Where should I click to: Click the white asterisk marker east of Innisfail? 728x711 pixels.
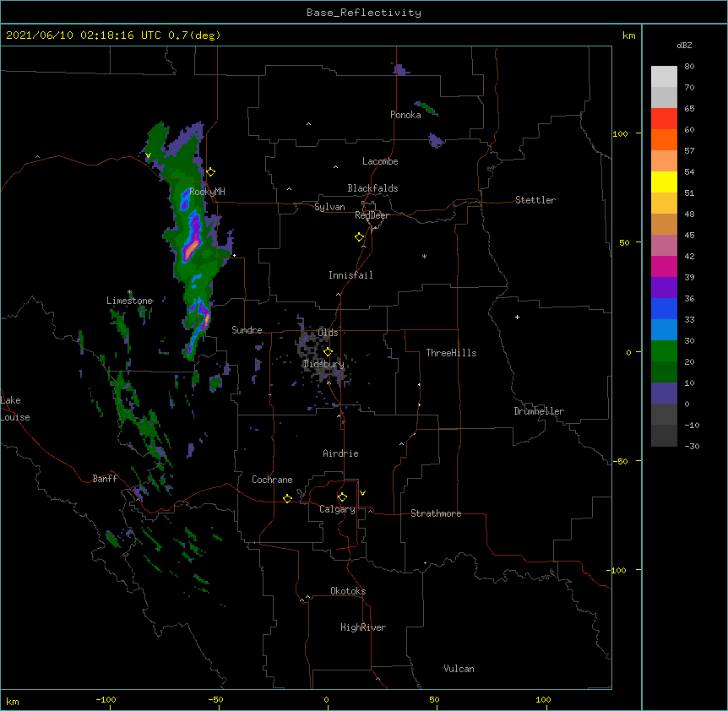click(x=424, y=257)
